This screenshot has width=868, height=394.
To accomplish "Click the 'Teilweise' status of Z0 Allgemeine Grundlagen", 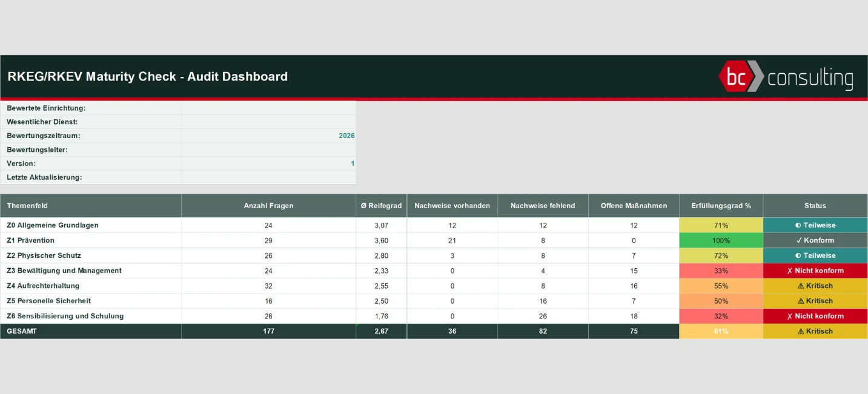I will click(815, 225).
